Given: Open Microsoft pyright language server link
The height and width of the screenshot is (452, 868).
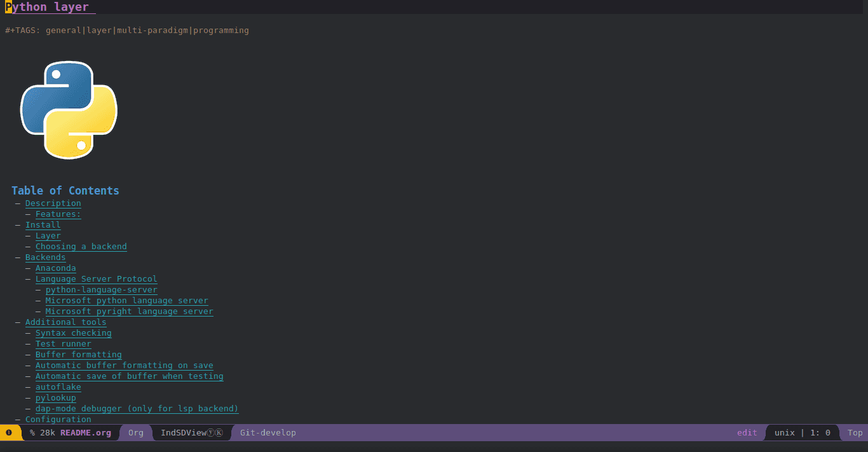Looking at the screenshot, I should coord(130,312).
